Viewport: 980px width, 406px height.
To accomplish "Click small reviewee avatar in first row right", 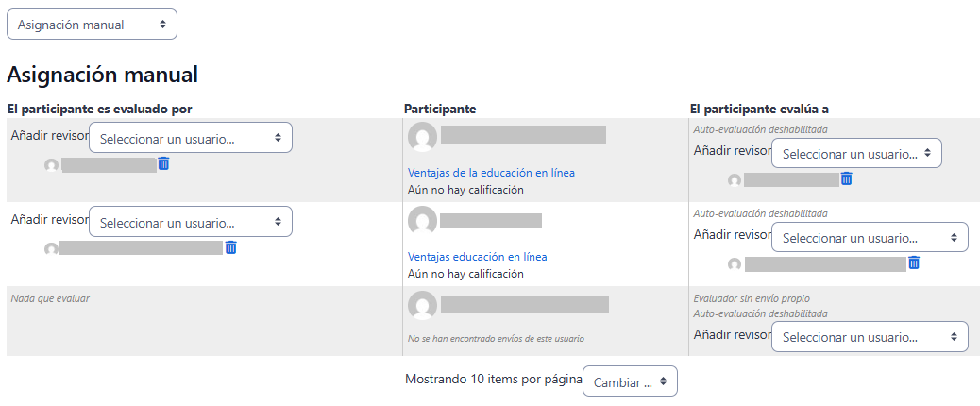I will click(735, 180).
